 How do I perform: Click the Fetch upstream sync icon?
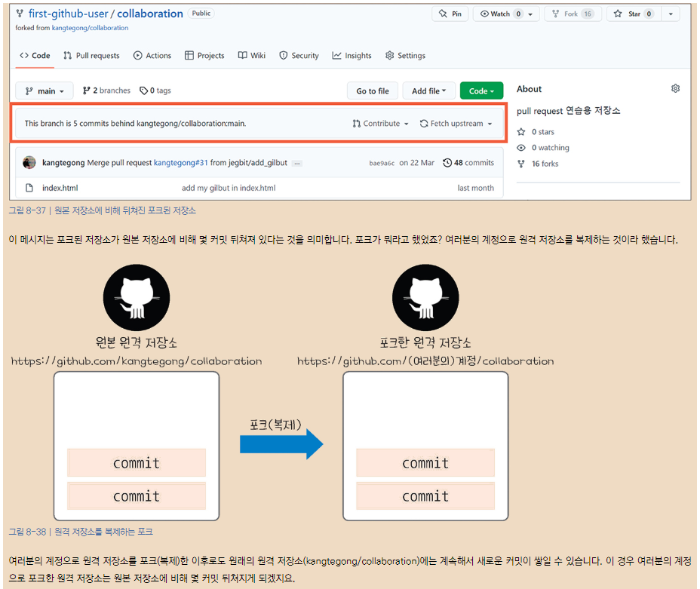click(x=424, y=124)
